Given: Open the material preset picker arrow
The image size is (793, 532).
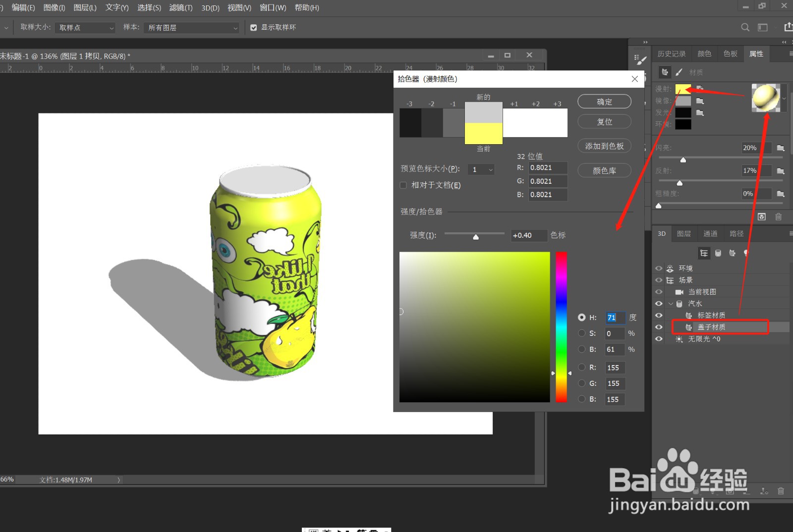Looking at the screenshot, I should tap(784, 98).
